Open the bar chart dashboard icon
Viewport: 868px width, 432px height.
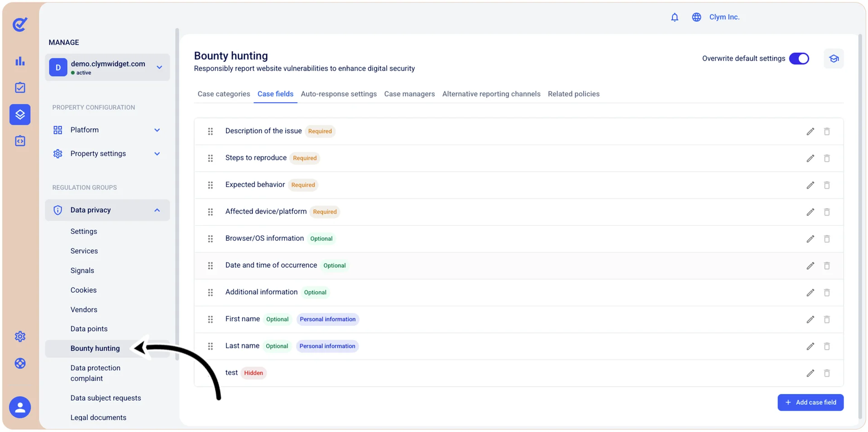click(20, 61)
